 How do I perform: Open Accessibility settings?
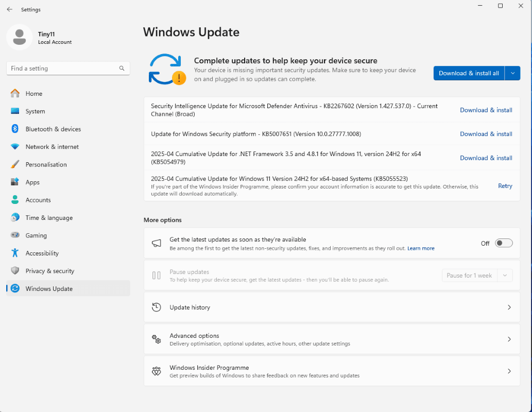click(68, 253)
